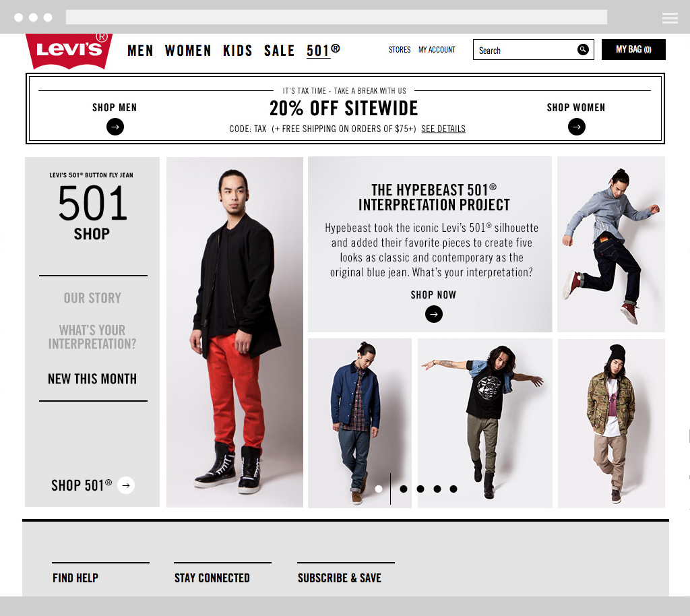
Task: Click the Shop Men arrow icon
Action: click(x=115, y=127)
